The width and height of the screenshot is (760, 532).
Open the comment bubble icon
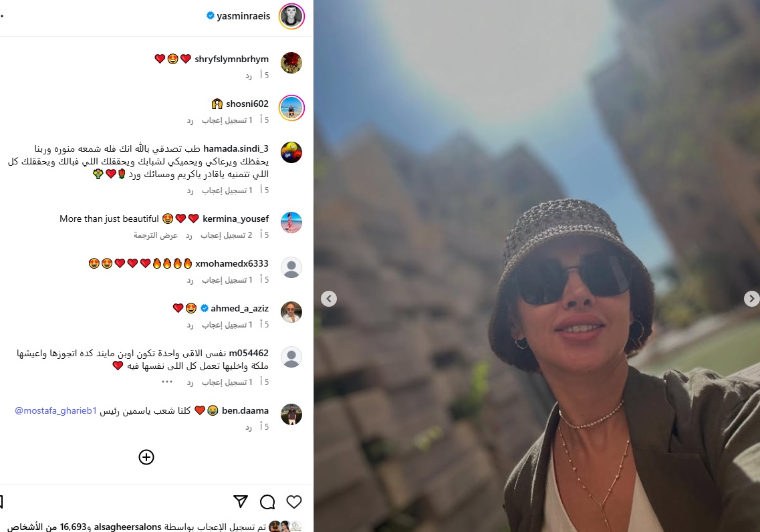(267, 501)
